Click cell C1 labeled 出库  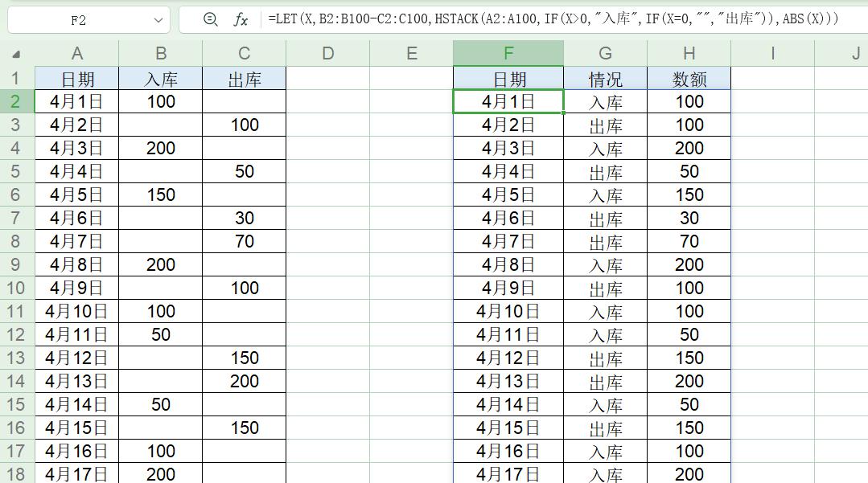244,78
